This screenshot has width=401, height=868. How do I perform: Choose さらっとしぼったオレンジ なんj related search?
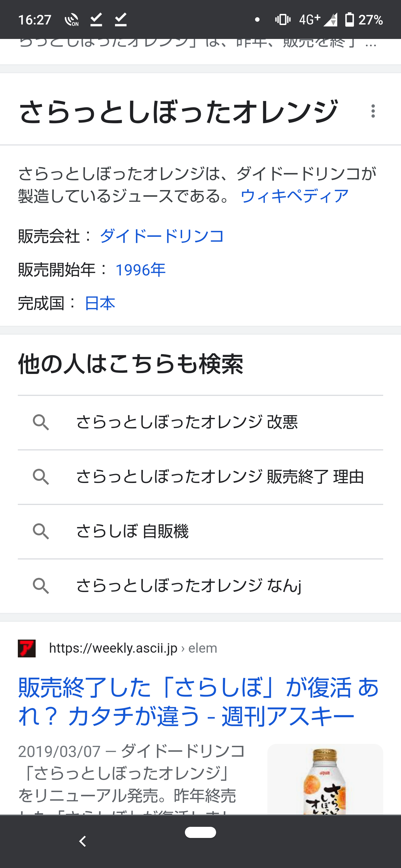pyautogui.click(x=200, y=586)
